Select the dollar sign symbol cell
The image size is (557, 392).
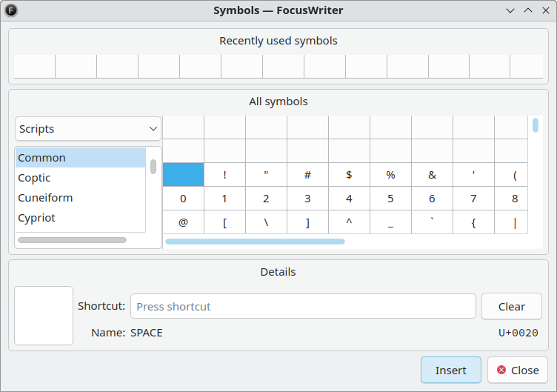tap(349, 175)
